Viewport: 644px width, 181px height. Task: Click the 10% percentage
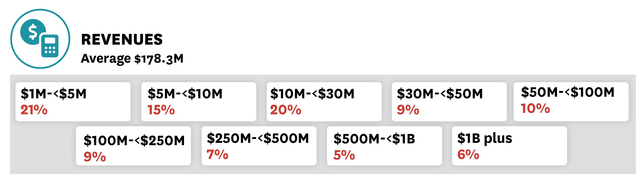(x=535, y=108)
